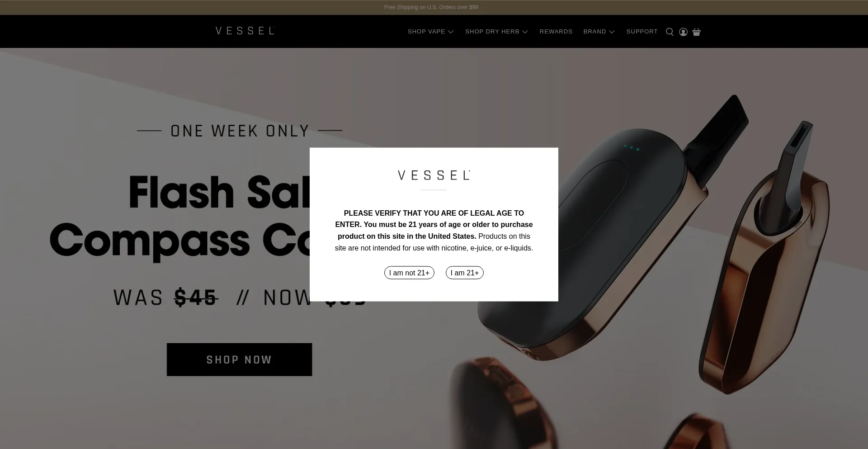Open the Rewards menu item

556,32
